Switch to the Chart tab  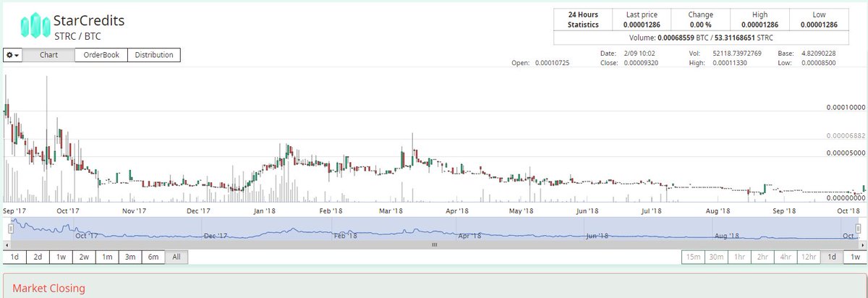(48, 55)
